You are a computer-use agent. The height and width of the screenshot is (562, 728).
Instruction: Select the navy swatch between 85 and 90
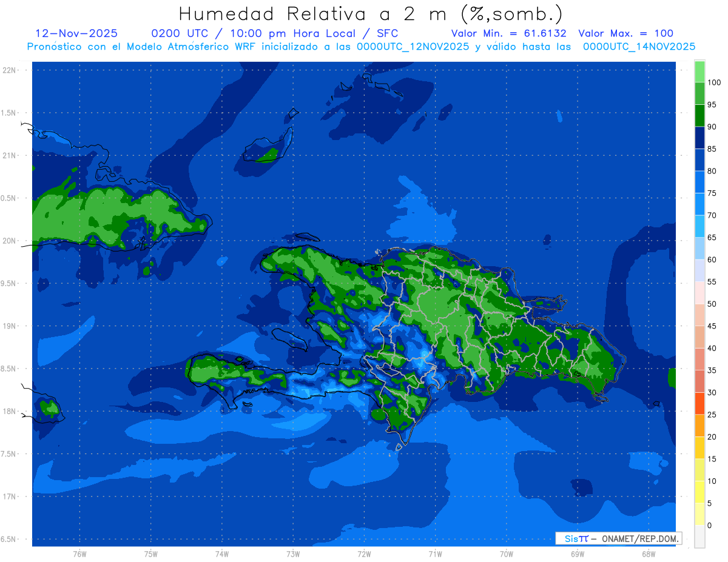click(699, 138)
